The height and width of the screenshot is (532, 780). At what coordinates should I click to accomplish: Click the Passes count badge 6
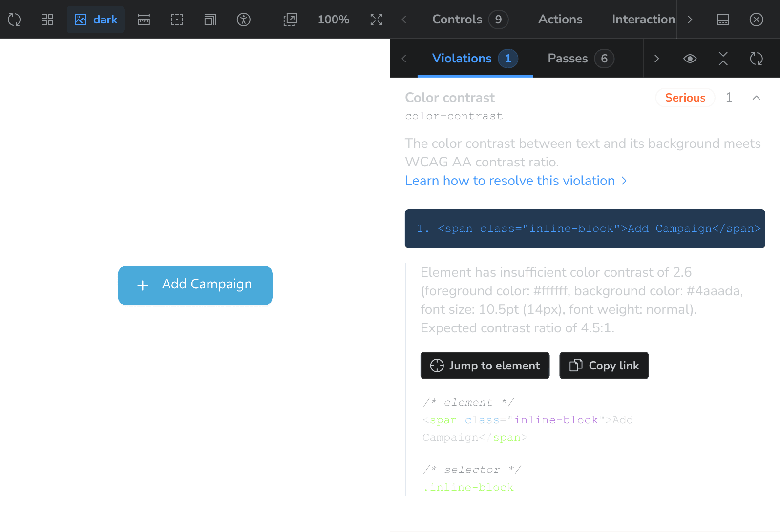click(604, 59)
